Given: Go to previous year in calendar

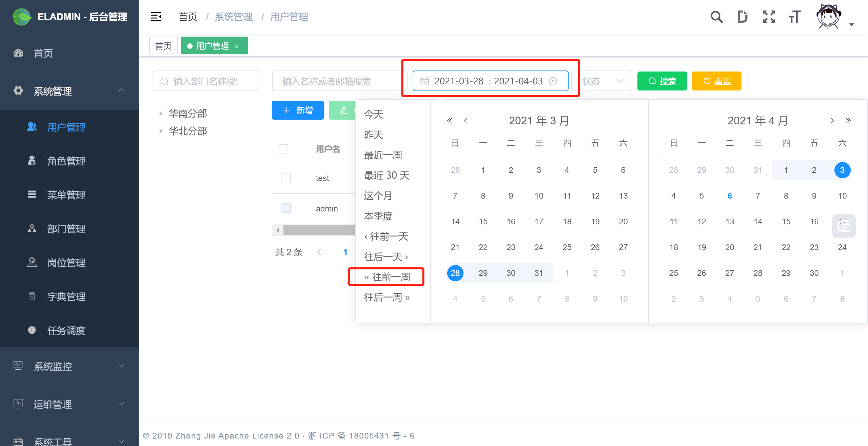Looking at the screenshot, I should 450,121.
